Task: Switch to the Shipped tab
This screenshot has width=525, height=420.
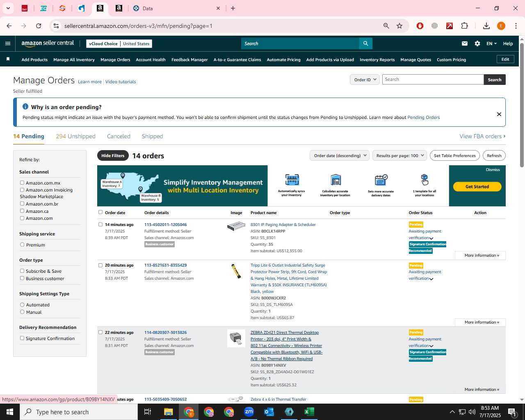Action: 152,136
